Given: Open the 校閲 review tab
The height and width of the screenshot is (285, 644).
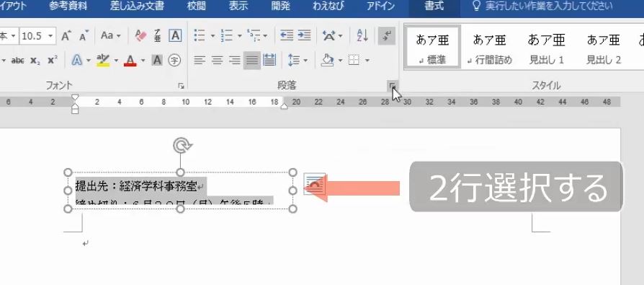Looking at the screenshot, I should coord(197,6).
